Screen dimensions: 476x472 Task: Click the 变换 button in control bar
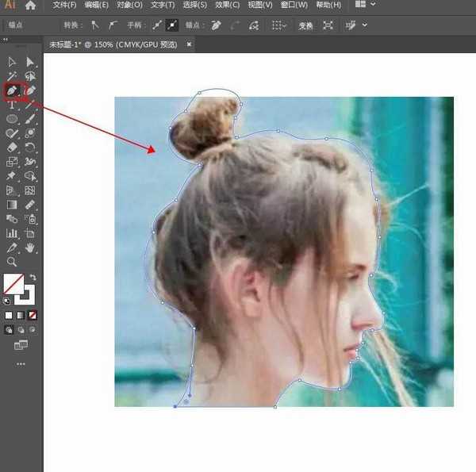tap(305, 25)
